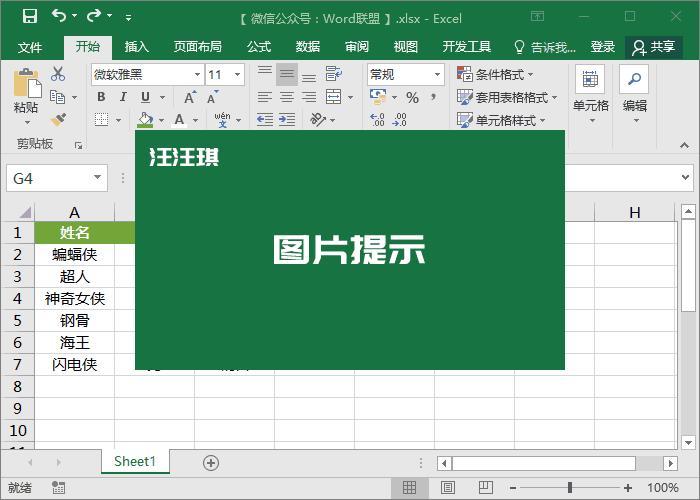Open the font size dropdown
The height and width of the screenshot is (500, 700).
237,74
